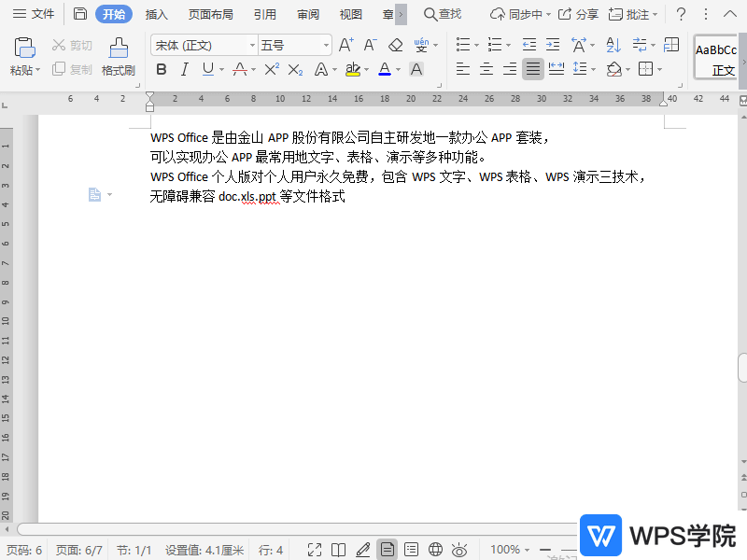Viewport: 747px width, 560px height.
Task: Switch to the 插入 ribbon tab
Action: (155, 14)
